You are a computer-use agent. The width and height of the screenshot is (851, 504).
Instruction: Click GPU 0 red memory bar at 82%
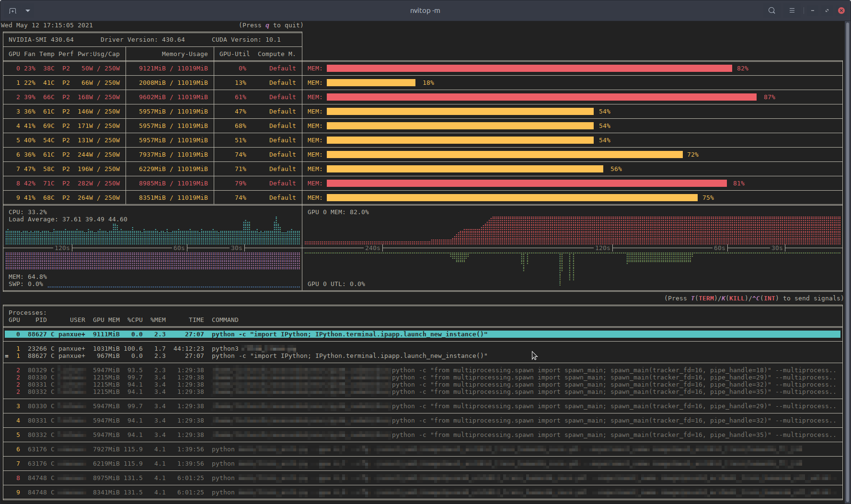(529, 69)
